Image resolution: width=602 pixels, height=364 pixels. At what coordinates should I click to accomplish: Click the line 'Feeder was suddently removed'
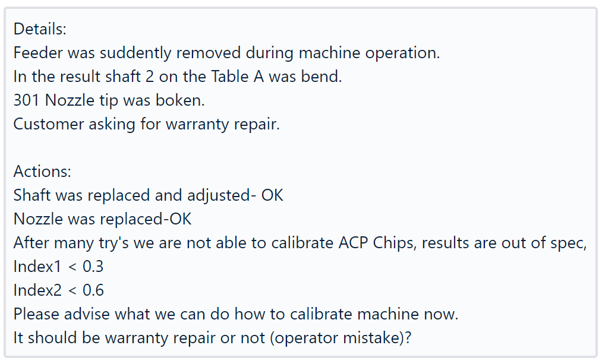coord(226,53)
